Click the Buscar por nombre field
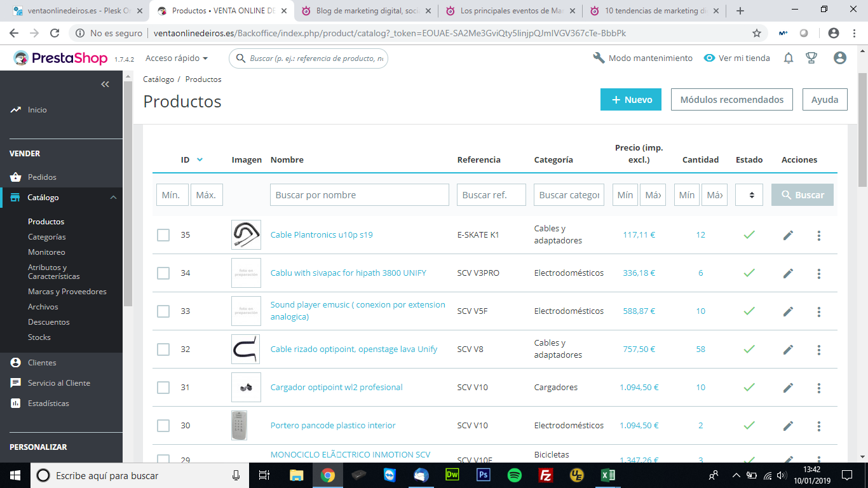This screenshot has width=868, height=488. click(360, 195)
